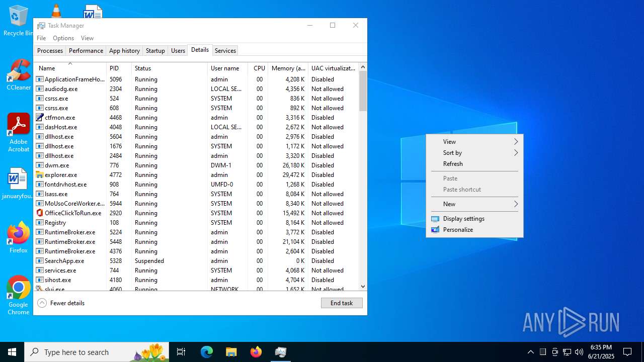The image size is (644, 362).
Task: Launch Microsoft Edge from the taskbar
Action: tap(207, 352)
